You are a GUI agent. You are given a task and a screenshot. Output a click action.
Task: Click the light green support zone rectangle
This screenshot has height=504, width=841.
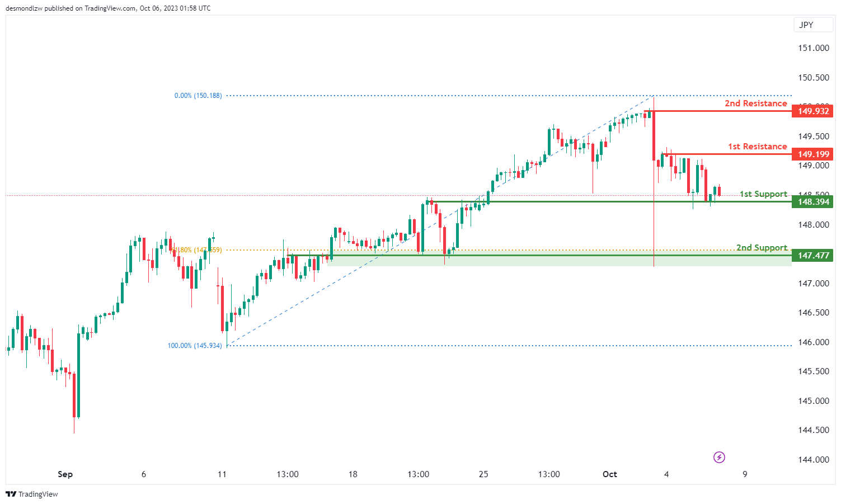coord(560,261)
